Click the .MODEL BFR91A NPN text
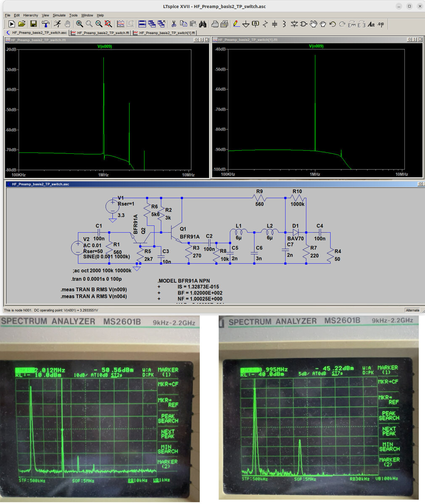The height and width of the screenshot is (504, 425). [183, 281]
